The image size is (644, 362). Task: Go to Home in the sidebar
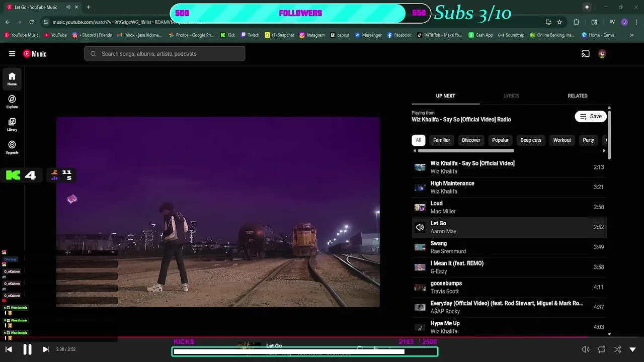point(12,79)
